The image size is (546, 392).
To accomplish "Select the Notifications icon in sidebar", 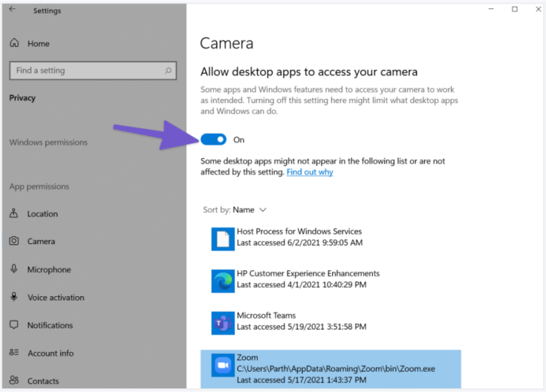I will point(14,324).
